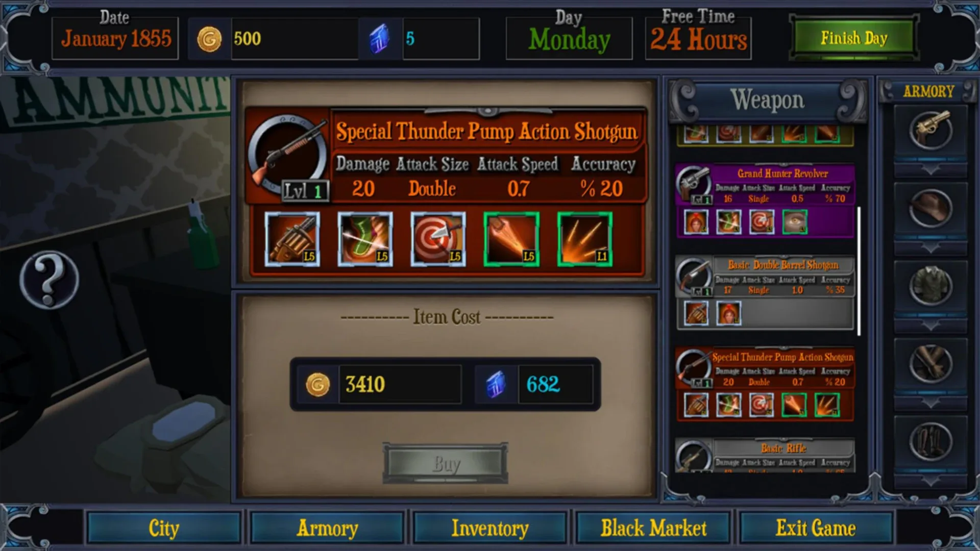Screen dimensions: 980x551
Task: Click the Finish Day button
Action: point(854,38)
